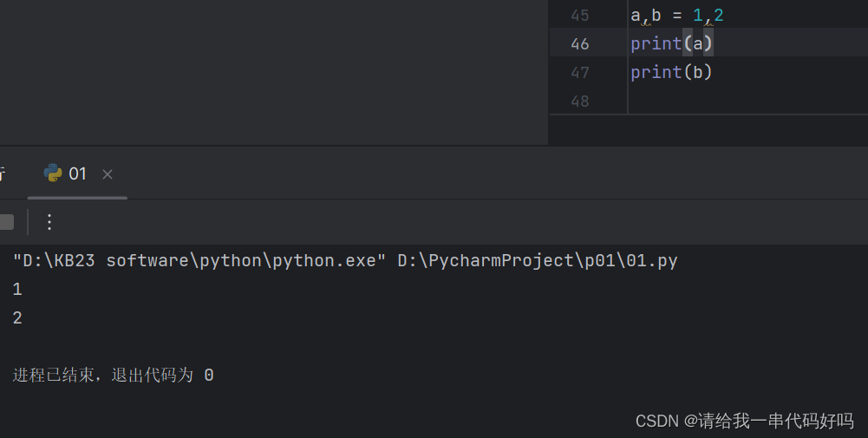Click the print(a) statement in the editor
868x438 pixels.
[671, 44]
